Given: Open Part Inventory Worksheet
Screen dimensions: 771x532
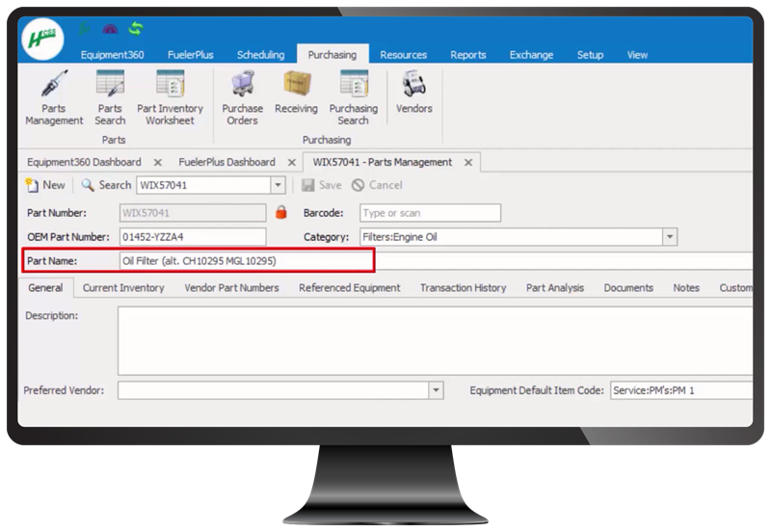Looking at the screenshot, I should coord(171,98).
